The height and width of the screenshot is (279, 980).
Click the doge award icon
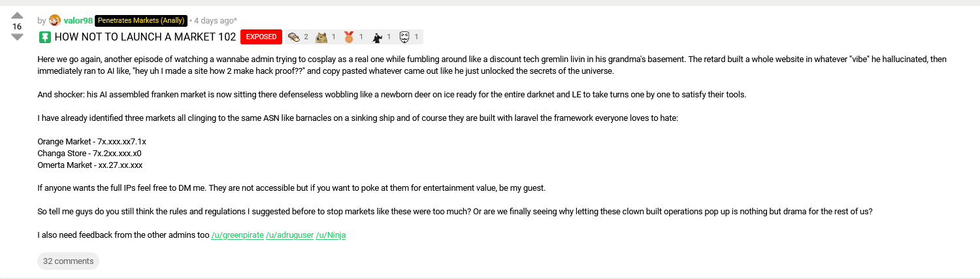coord(321,37)
